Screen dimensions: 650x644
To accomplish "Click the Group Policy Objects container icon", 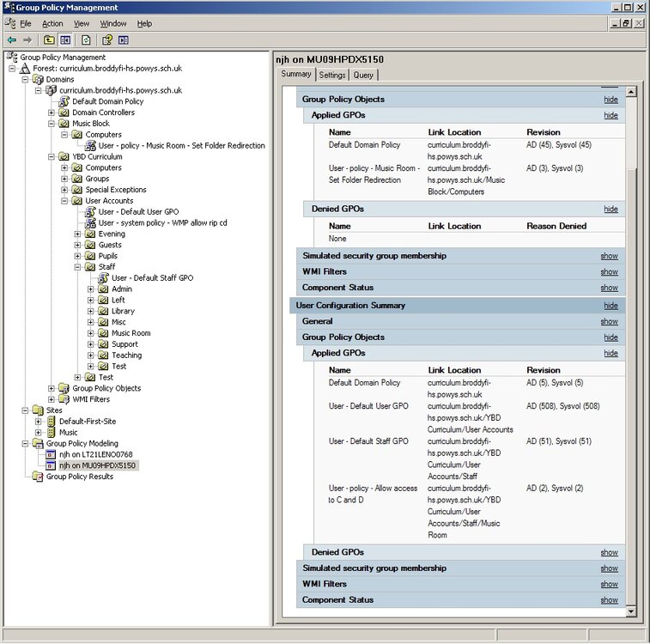I will point(64,388).
